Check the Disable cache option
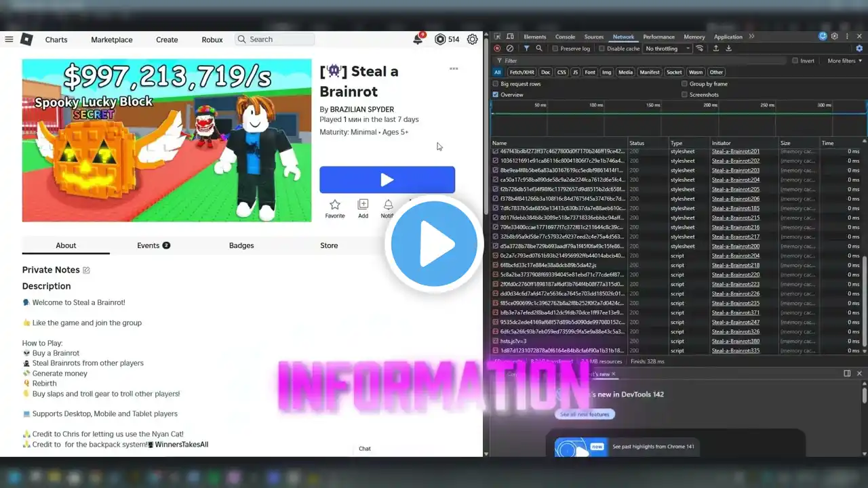The width and height of the screenshot is (868, 488). click(602, 49)
